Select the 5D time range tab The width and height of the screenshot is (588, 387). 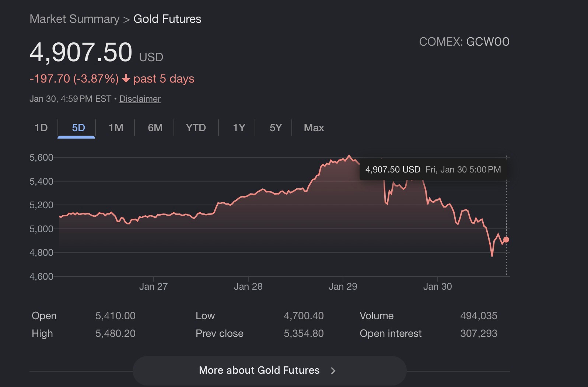[x=78, y=128]
